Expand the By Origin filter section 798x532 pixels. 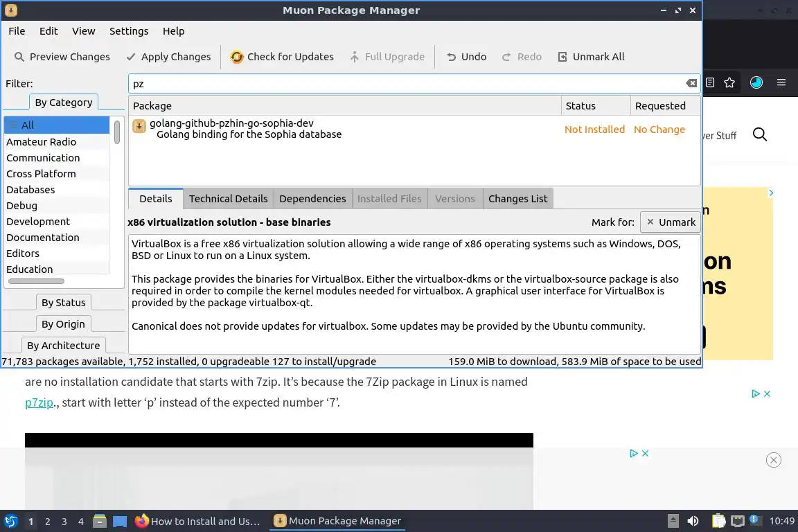point(64,323)
